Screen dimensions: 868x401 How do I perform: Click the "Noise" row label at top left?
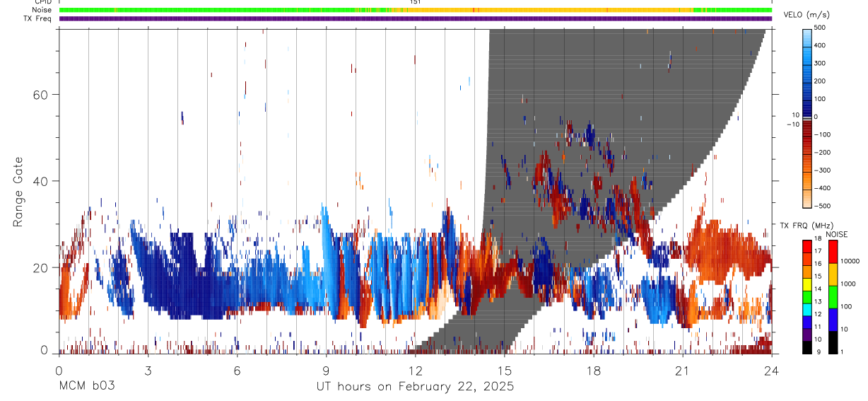coord(41,10)
